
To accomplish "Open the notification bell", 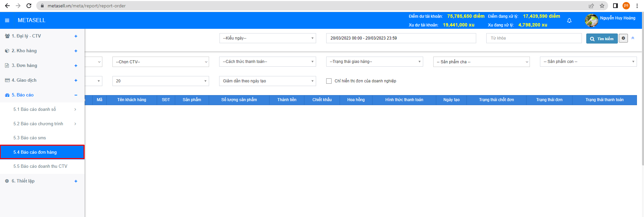I will pyautogui.click(x=569, y=21).
